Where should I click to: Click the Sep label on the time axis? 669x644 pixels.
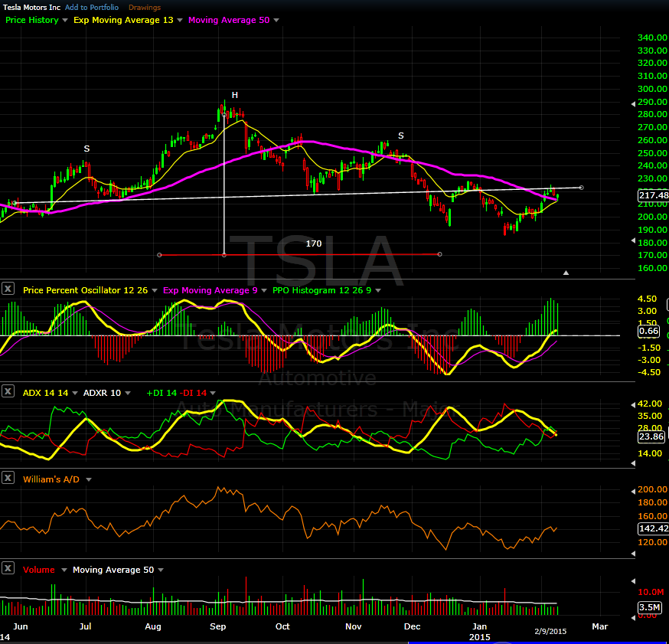(x=217, y=626)
